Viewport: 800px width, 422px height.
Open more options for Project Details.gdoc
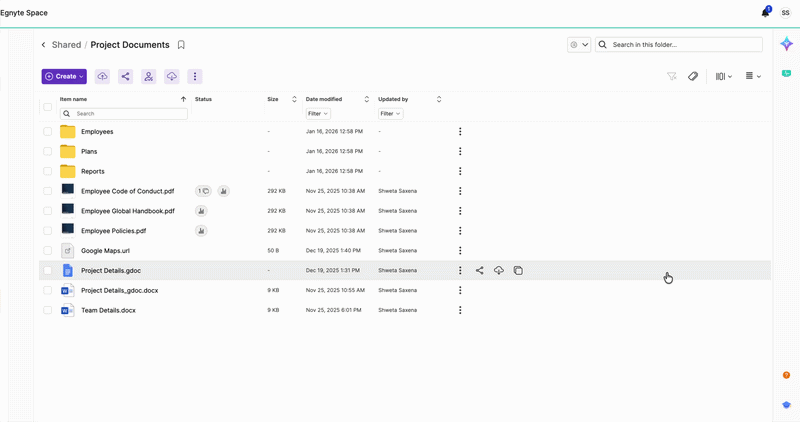(x=460, y=270)
